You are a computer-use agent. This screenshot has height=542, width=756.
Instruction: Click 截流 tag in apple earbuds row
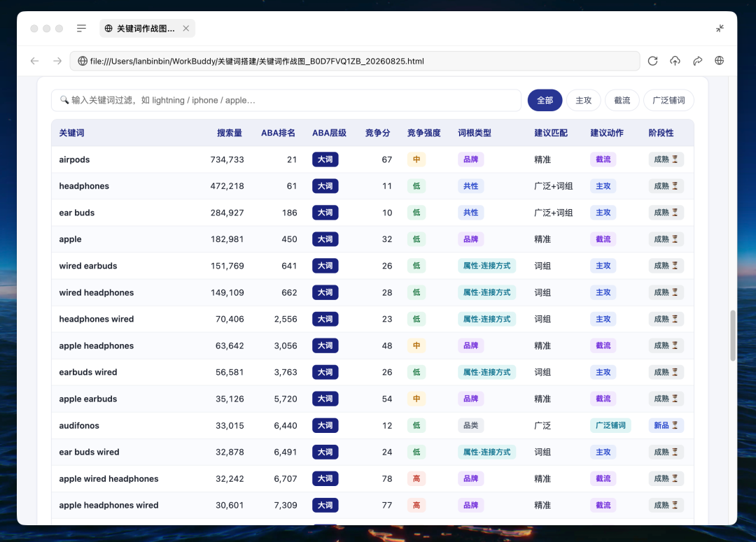click(603, 399)
